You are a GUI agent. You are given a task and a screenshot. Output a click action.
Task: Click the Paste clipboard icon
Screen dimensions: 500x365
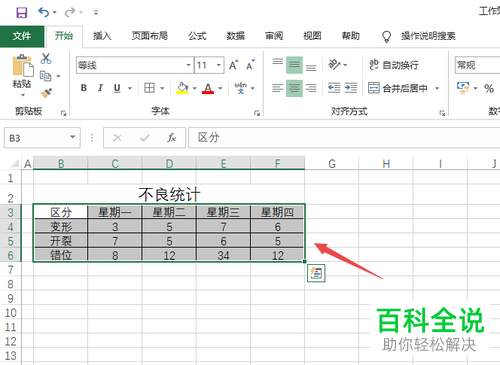[23, 65]
